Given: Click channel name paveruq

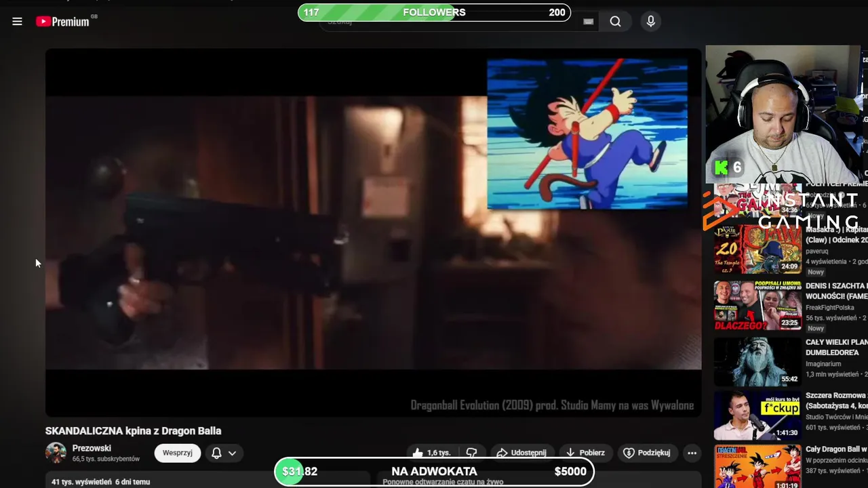Looking at the screenshot, I should click(x=818, y=251).
